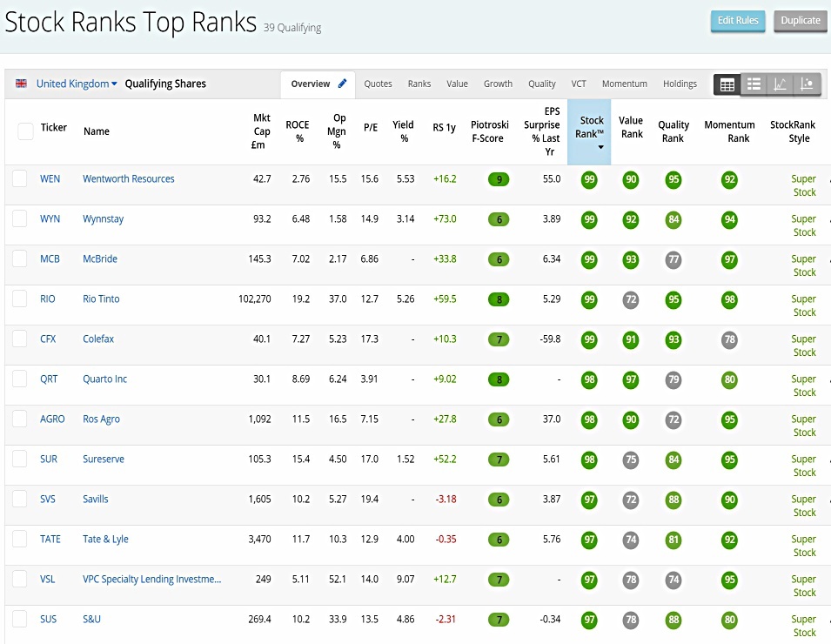Tick the checkbox for TATE row
This screenshot has height=644, width=831.
pos(20,539)
